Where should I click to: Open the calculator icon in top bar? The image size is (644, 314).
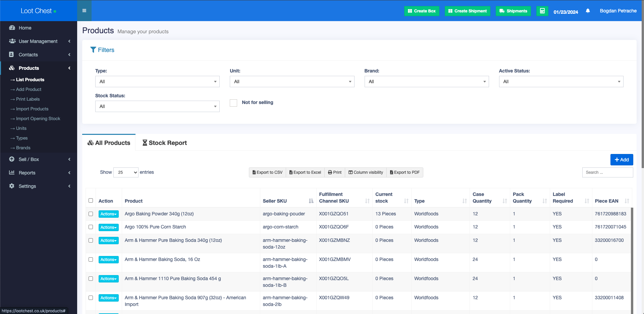click(x=542, y=11)
